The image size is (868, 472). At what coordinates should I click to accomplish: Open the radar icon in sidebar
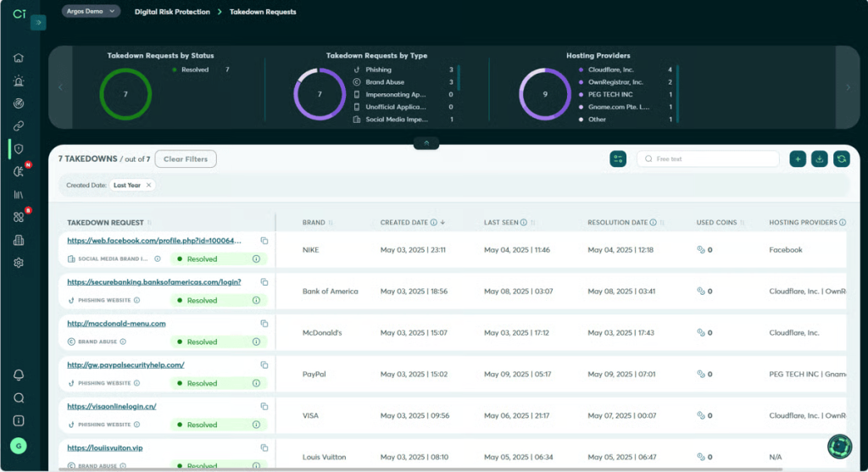click(x=19, y=103)
